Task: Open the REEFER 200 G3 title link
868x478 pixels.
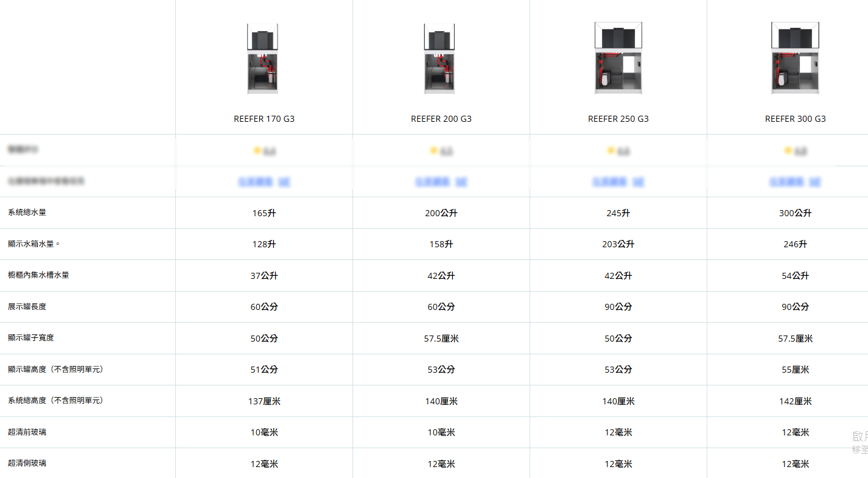Action: pos(441,119)
